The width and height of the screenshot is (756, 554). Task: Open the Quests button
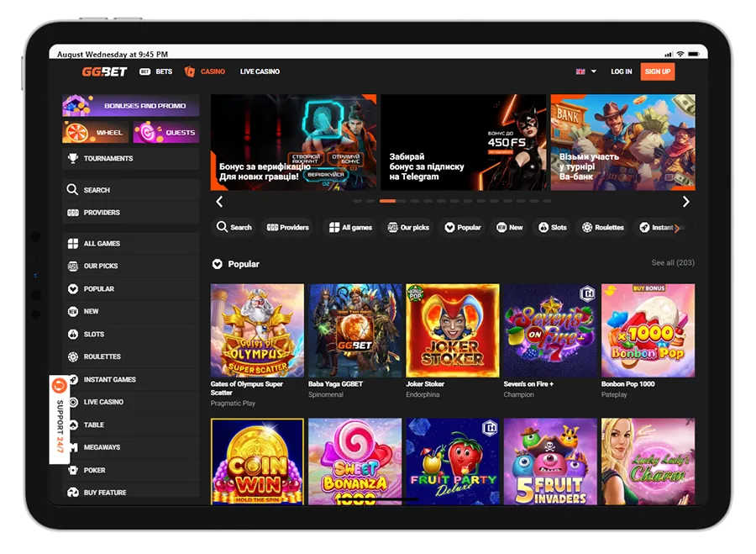pyautogui.click(x=166, y=132)
